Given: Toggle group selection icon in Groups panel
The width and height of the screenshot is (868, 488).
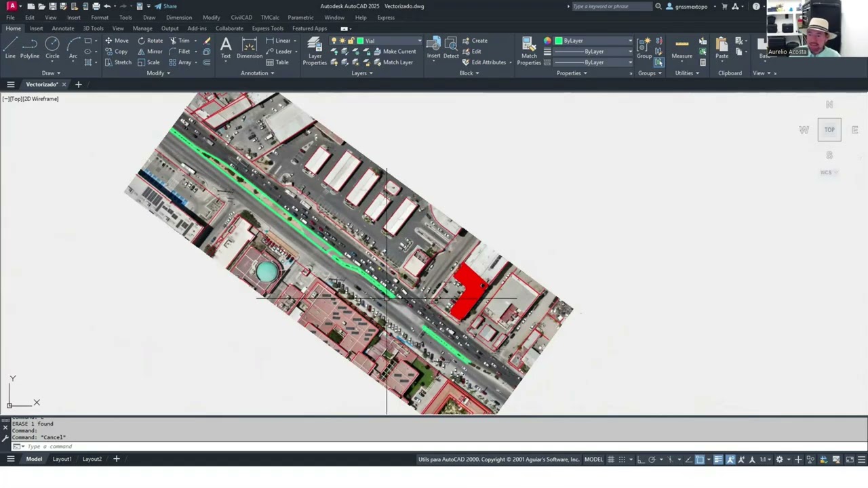Looking at the screenshot, I should tap(659, 62).
